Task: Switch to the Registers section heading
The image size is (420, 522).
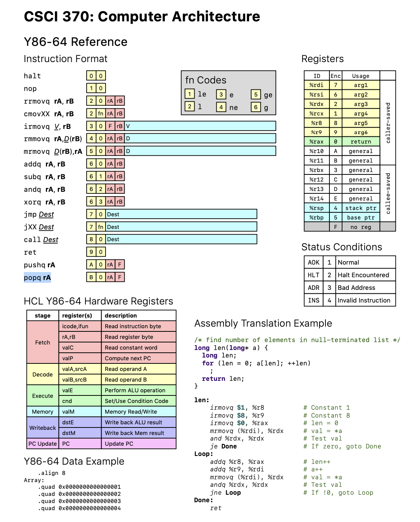Action: coord(323,59)
